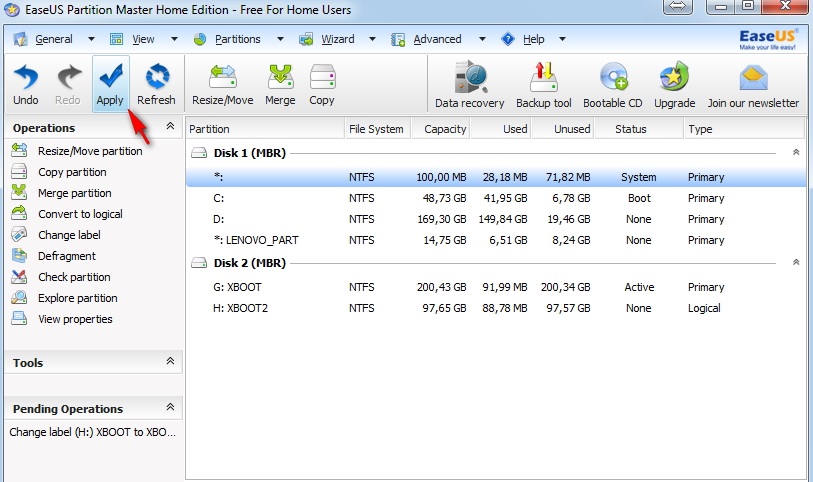Select the H: XBOOT2 partition row
The image size is (813, 482).
[496, 308]
